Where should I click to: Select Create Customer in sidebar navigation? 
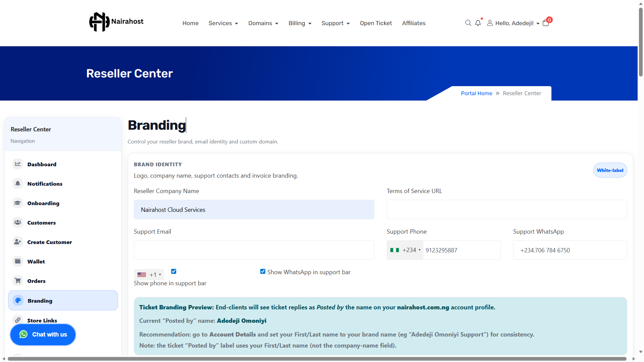coord(63,242)
